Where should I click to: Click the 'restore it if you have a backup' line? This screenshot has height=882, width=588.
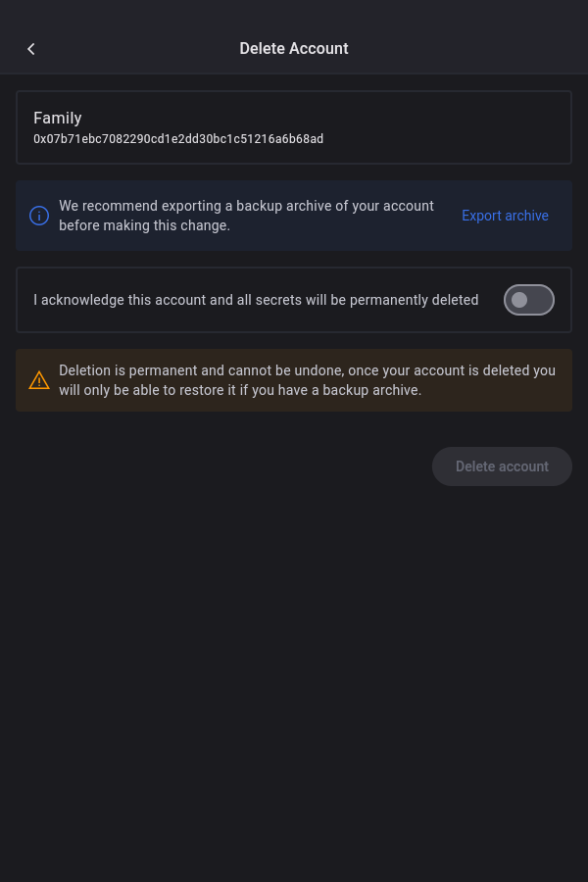coord(240,390)
